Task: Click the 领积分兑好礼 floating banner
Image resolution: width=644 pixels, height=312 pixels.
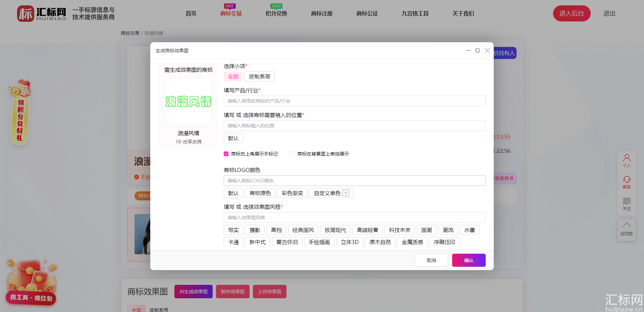Action: (20, 112)
